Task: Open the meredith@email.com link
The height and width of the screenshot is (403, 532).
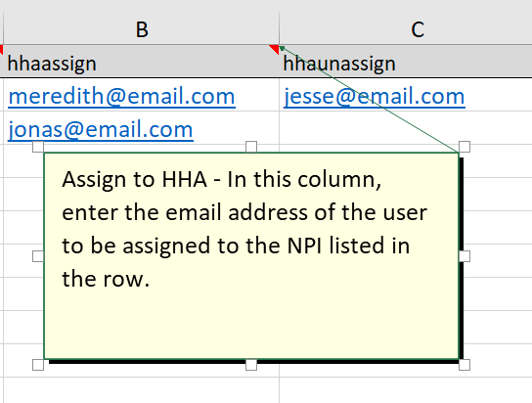Action: (x=121, y=96)
